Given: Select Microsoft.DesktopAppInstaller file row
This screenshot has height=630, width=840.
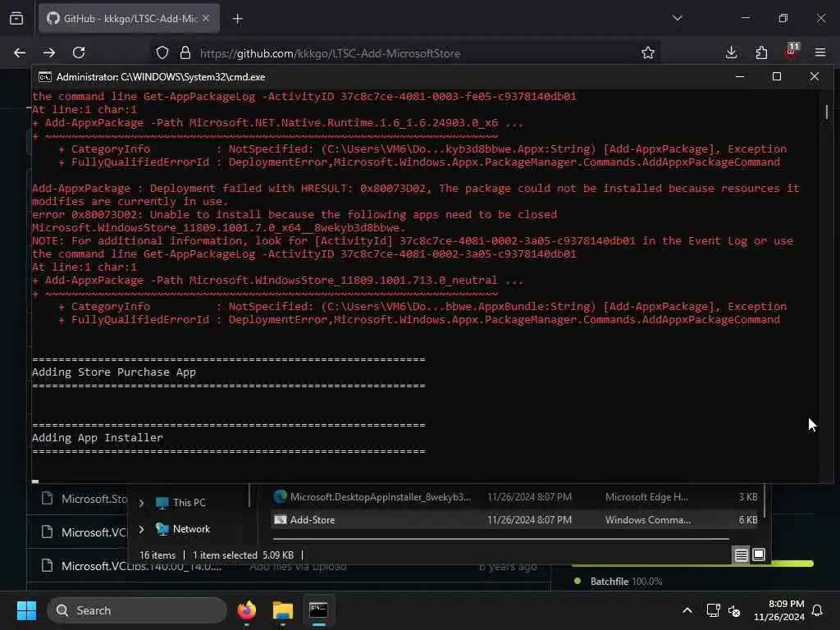Looking at the screenshot, I should pyautogui.click(x=514, y=496).
